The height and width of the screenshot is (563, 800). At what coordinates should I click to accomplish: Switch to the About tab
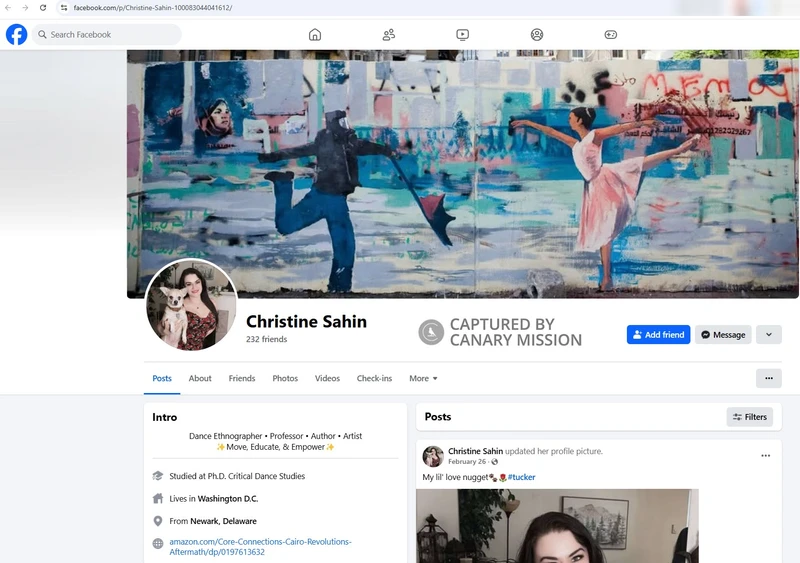[200, 379]
